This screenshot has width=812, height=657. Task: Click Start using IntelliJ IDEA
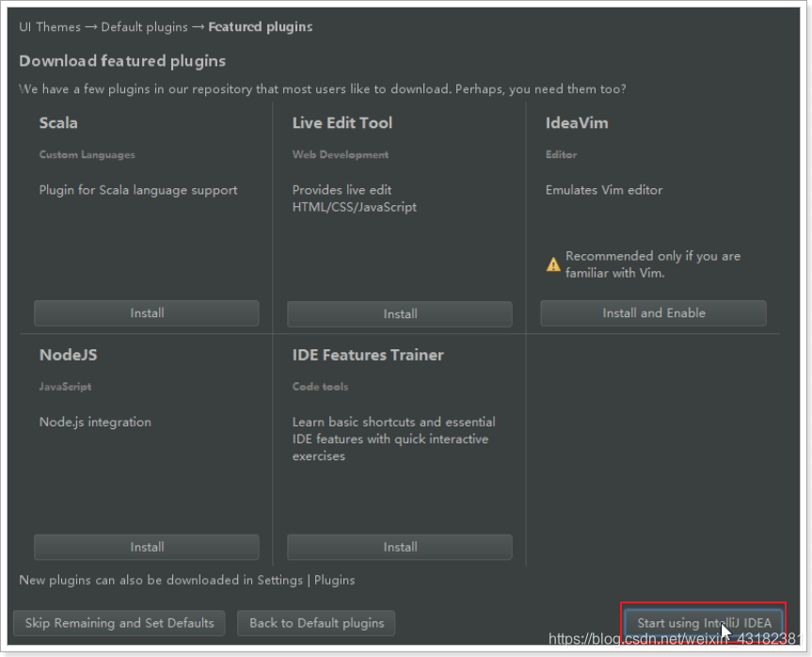pyautogui.click(x=704, y=623)
